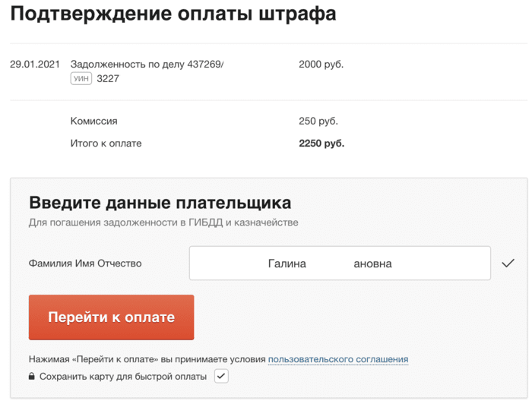This screenshot has height=404, width=532.
Task: Click the Задолженность по делу 437269 text
Action: click(x=147, y=65)
